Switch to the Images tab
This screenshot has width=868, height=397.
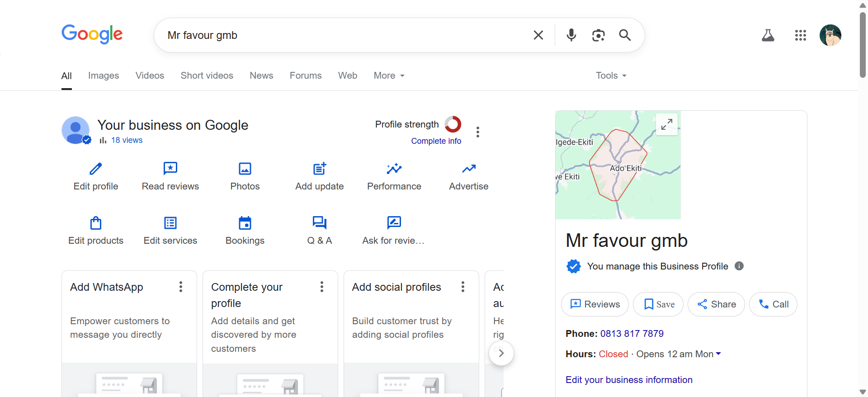[104, 76]
